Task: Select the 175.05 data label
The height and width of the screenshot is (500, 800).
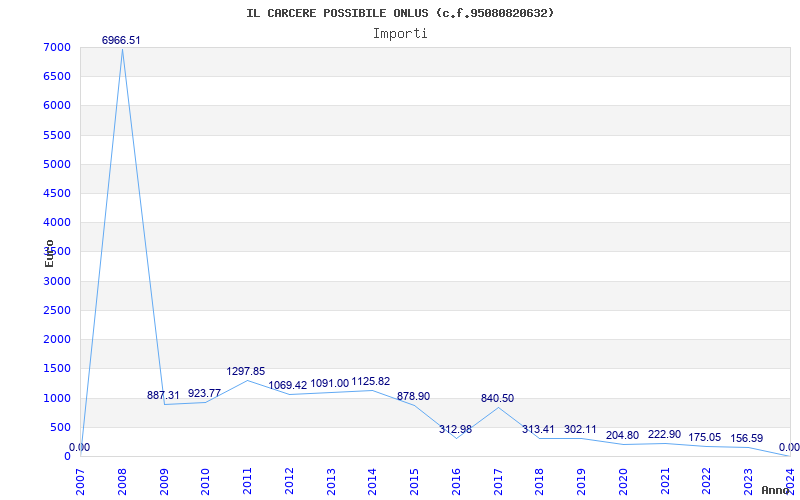Action: click(705, 438)
